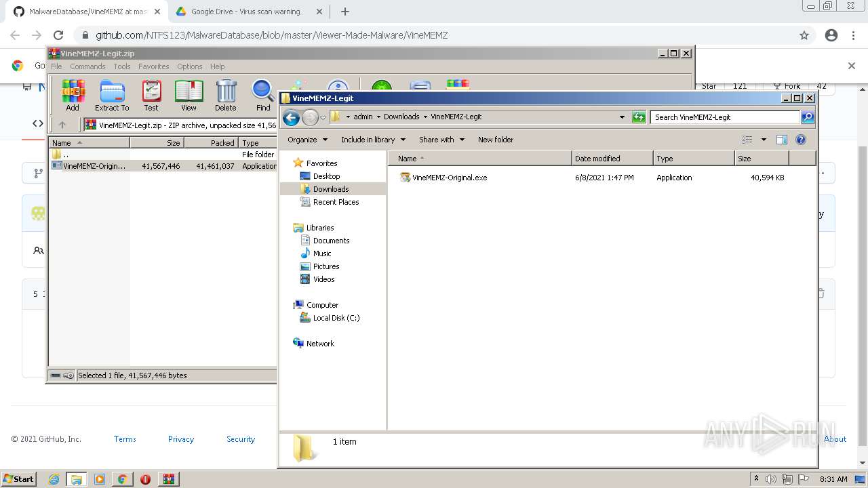Select Local Disk (C:) in navigation pane

[x=336, y=318]
